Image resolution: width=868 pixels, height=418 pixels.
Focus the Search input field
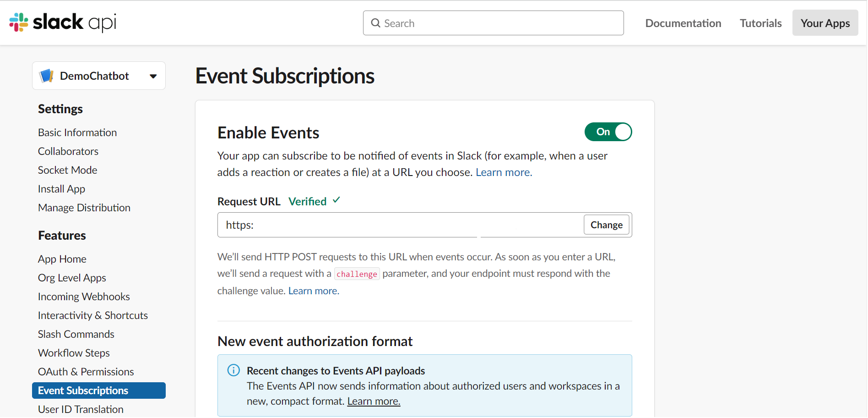(x=499, y=23)
